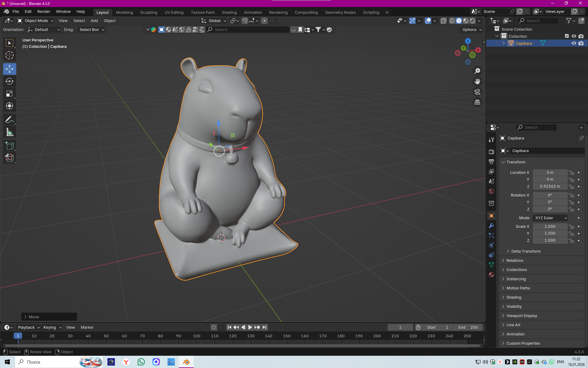The image size is (588, 368).
Task: Switch to wireframe viewport shading
Action: click(x=452, y=21)
